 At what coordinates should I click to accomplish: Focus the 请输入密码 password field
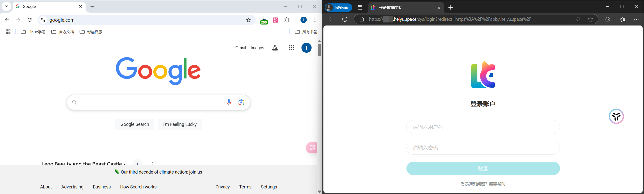tap(483, 148)
